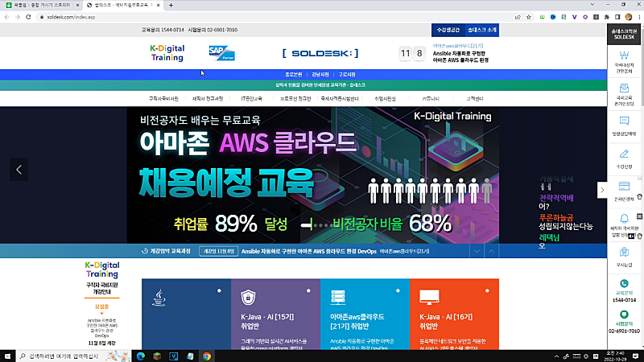Click the 온라인결제 card icon
Image resolution: width=644 pixels, height=362 pixels.
point(624,186)
